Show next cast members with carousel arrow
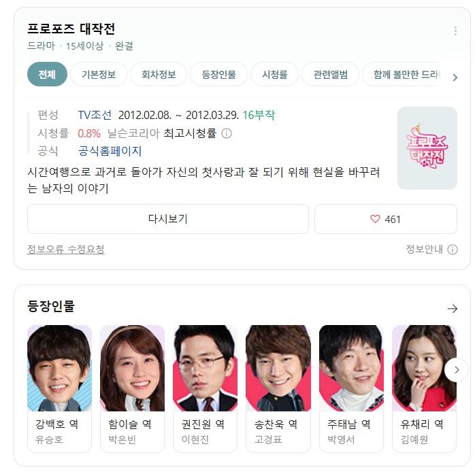Viewport: 475px width, 476px height. coord(456,370)
